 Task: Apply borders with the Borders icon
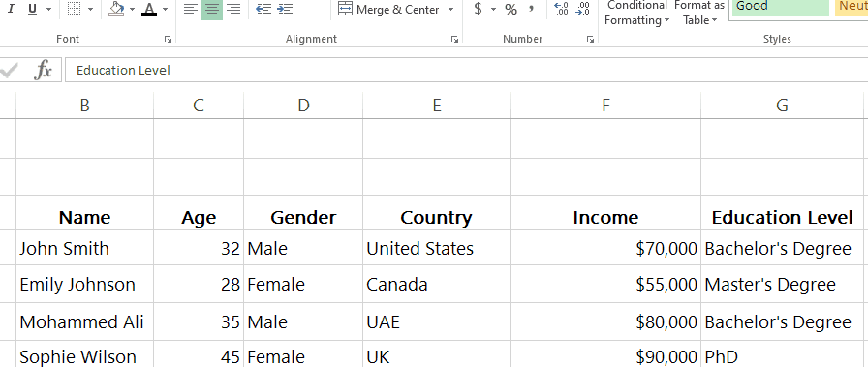click(74, 9)
